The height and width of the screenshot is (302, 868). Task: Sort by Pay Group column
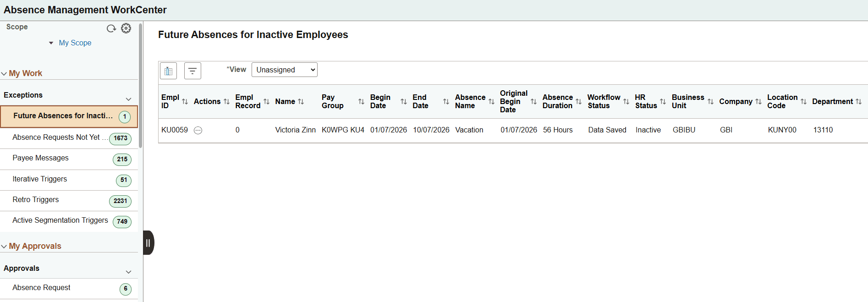pyautogui.click(x=361, y=102)
